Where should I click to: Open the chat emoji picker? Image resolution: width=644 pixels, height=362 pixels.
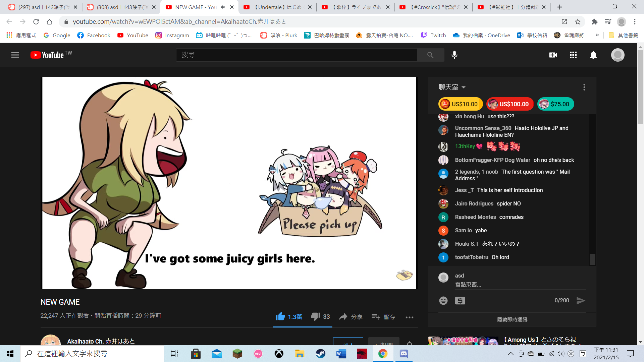(443, 301)
